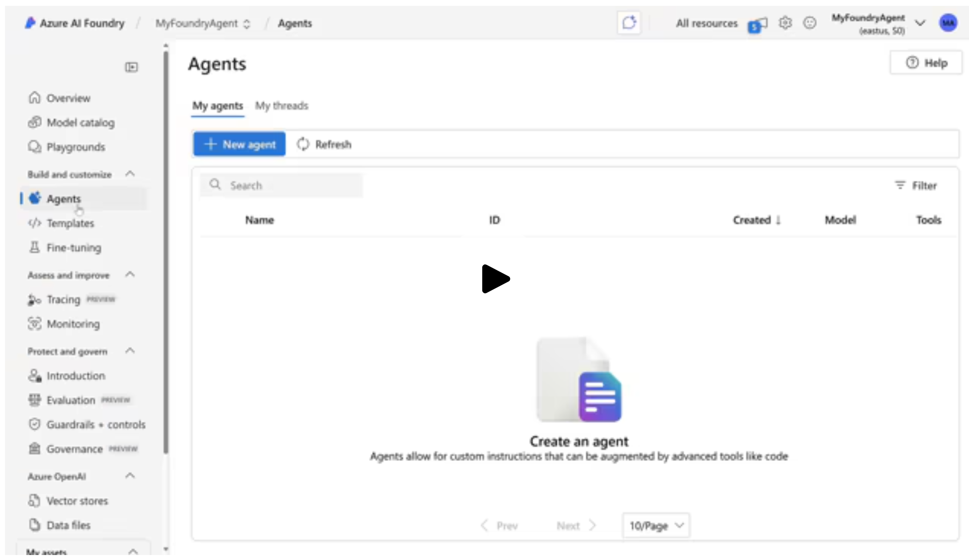The height and width of the screenshot is (560, 969).
Task: Open Governance preview page
Action: pyautogui.click(x=83, y=449)
